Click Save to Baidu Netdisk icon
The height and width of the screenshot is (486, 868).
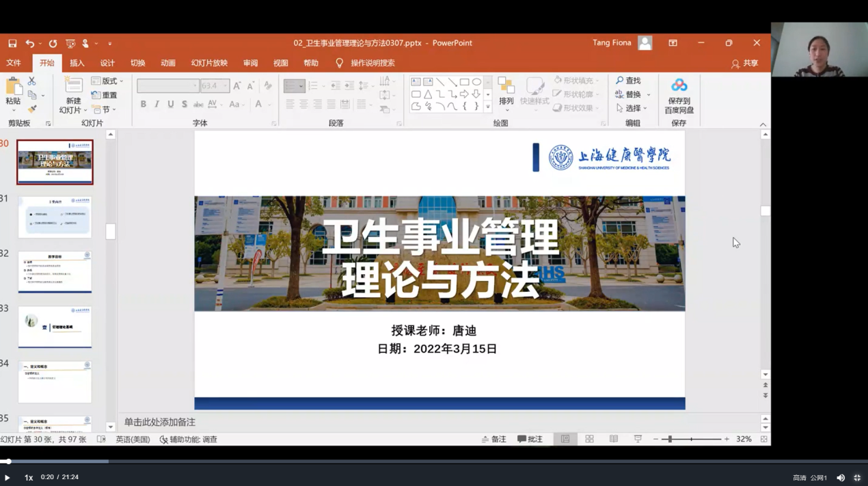coord(679,85)
